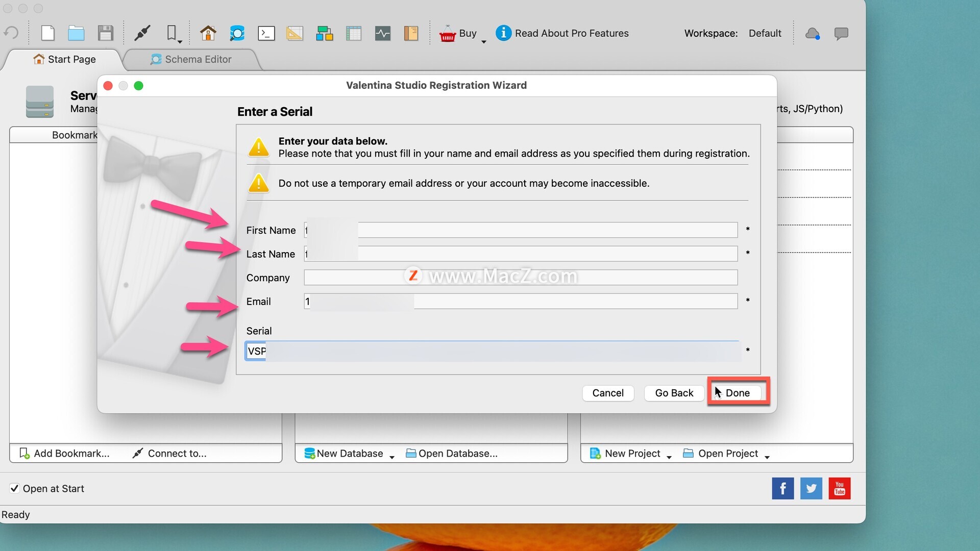Click the Last Name input field
The height and width of the screenshot is (551, 980).
coord(521,254)
